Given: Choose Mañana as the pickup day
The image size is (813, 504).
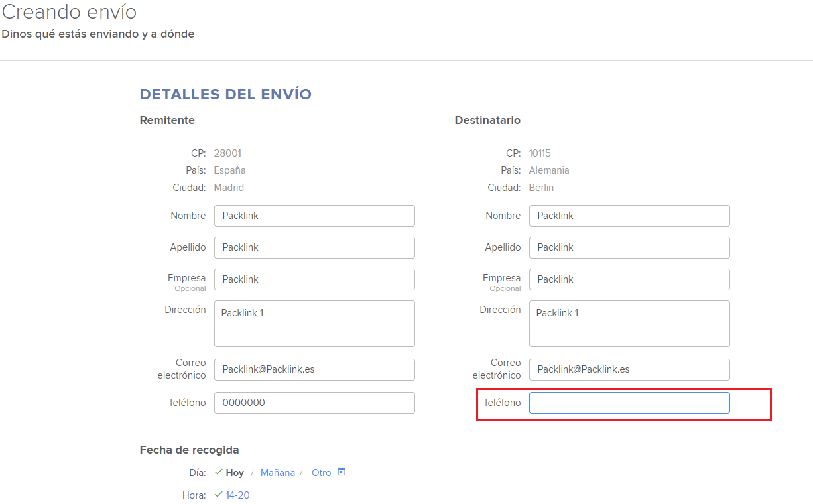Looking at the screenshot, I should (x=278, y=473).
